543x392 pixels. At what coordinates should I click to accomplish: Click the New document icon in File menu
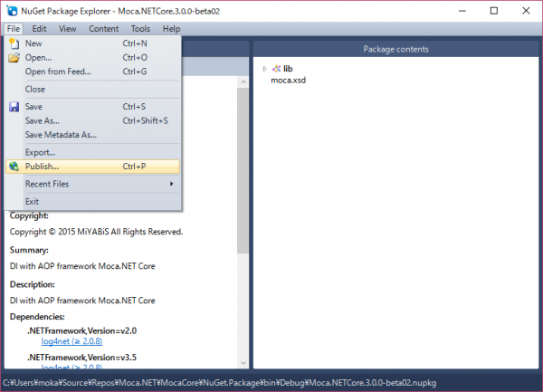(14, 43)
